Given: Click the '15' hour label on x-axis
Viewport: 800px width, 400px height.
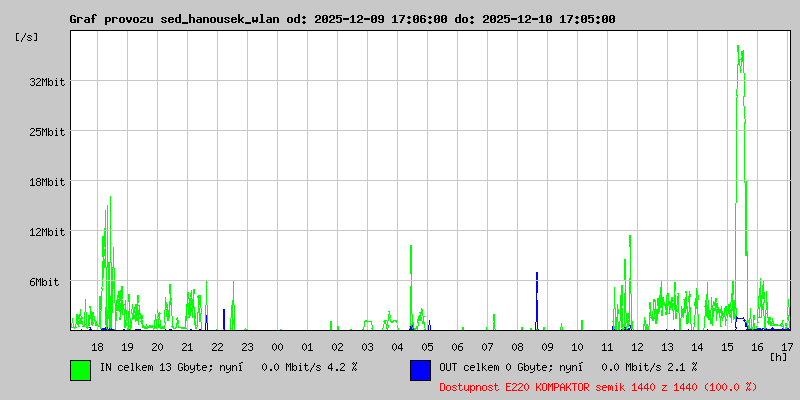Looking at the screenshot, I should click(728, 347).
